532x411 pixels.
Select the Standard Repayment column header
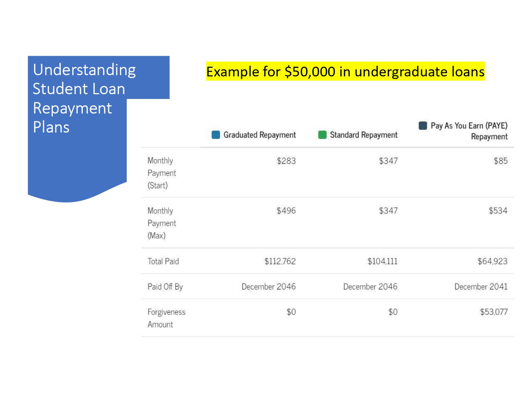[x=363, y=135]
